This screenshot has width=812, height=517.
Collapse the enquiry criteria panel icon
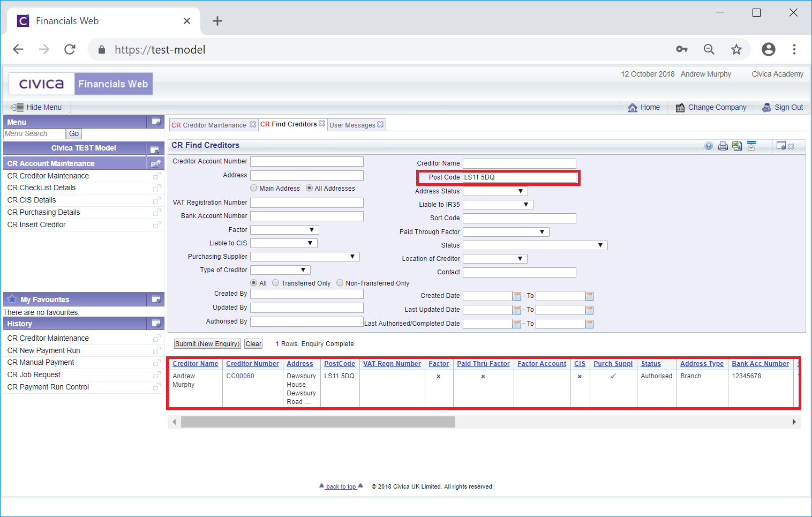751,146
